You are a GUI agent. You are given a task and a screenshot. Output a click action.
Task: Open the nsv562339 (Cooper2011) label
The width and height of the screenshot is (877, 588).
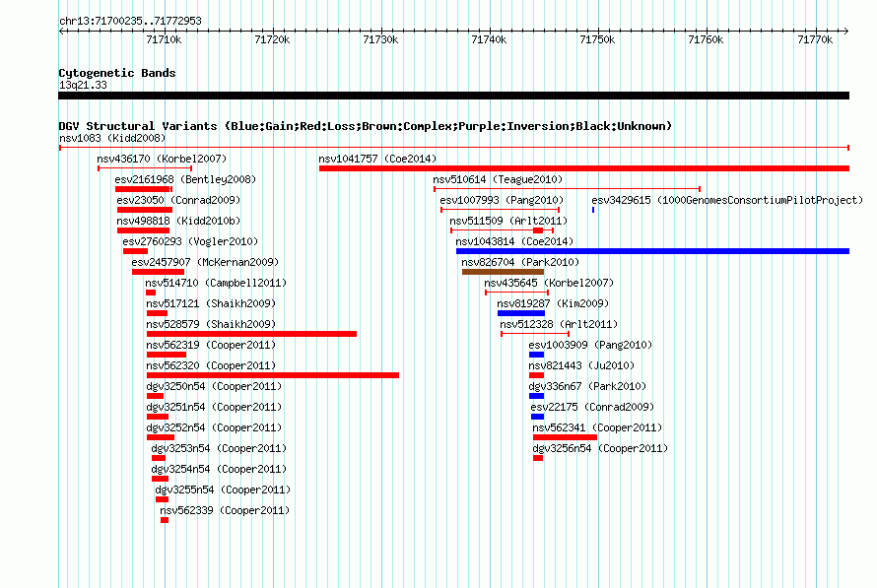pyautogui.click(x=225, y=510)
